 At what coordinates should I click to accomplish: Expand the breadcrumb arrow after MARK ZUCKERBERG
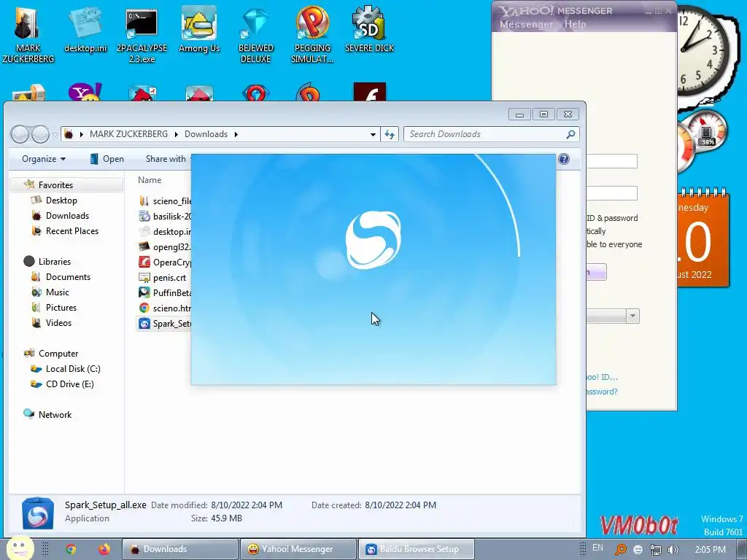coord(177,134)
